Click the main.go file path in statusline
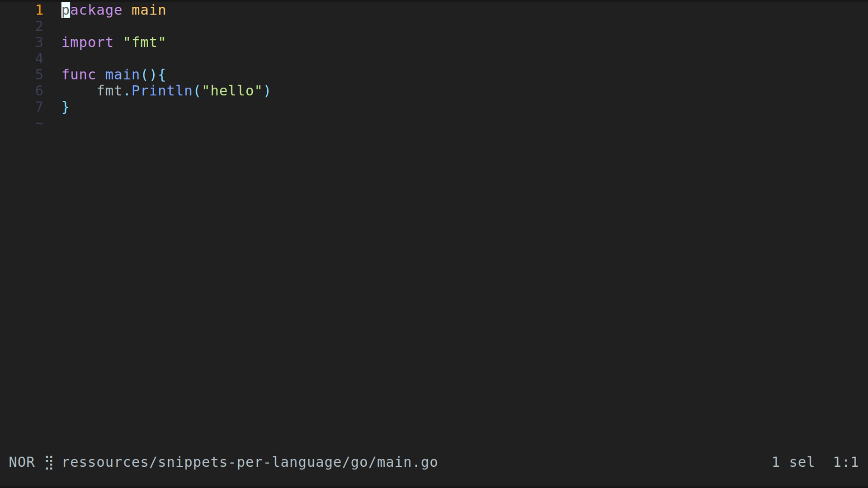The height and width of the screenshot is (488, 868). pos(250,462)
